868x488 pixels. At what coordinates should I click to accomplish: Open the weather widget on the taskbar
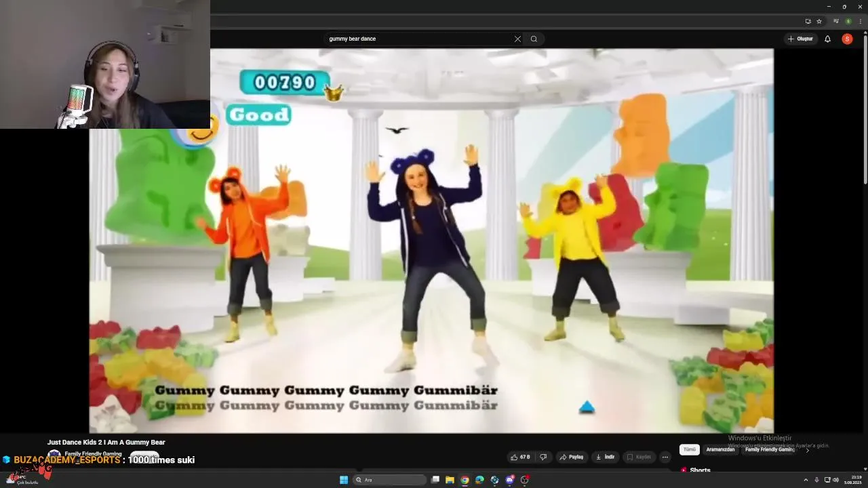point(22,479)
